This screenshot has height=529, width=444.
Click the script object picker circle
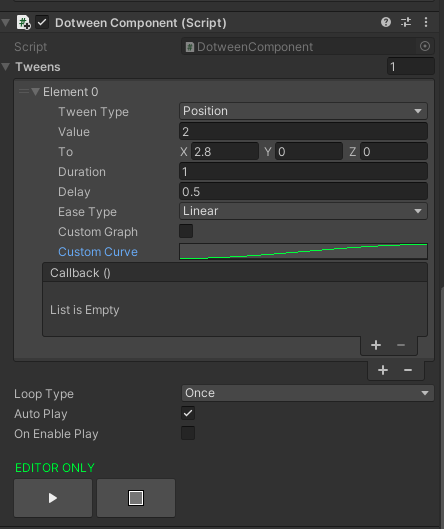click(425, 46)
